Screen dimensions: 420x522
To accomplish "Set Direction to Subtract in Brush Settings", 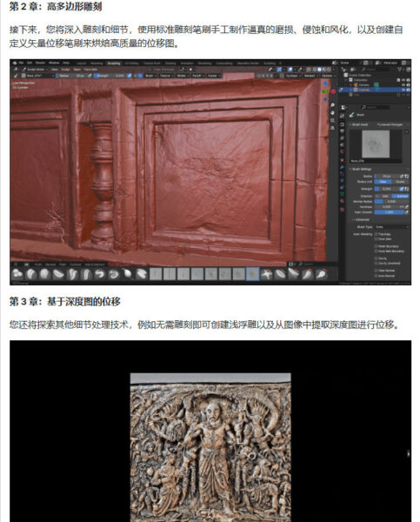I will pyautogui.click(x=400, y=196).
